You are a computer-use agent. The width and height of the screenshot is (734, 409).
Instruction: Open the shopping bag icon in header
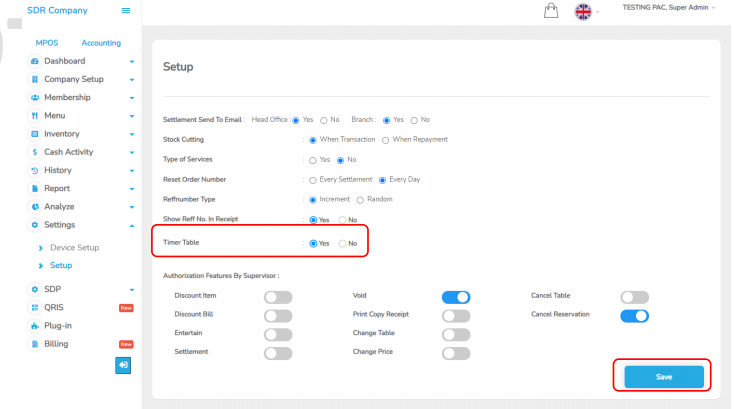pyautogui.click(x=550, y=11)
